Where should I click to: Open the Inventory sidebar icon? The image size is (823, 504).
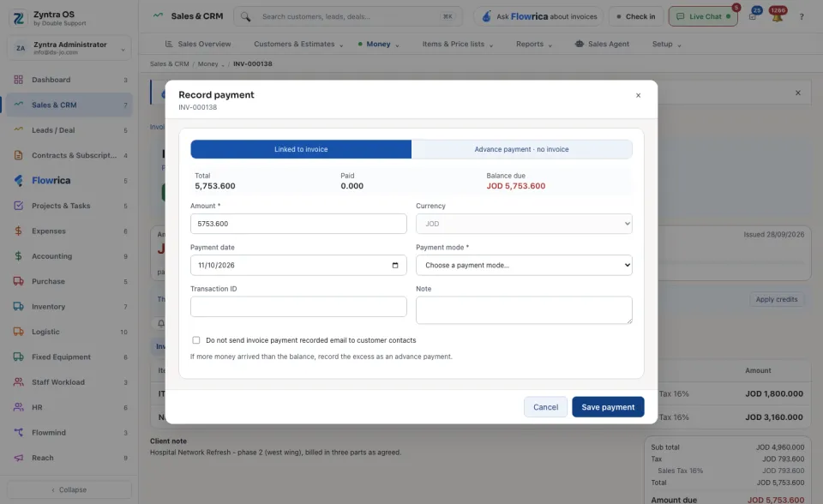[x=18, y=307]
